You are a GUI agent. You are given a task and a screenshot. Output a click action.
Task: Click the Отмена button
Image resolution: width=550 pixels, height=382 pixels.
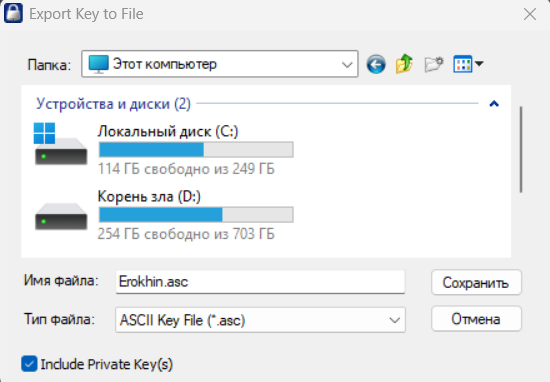coord(476,319)
